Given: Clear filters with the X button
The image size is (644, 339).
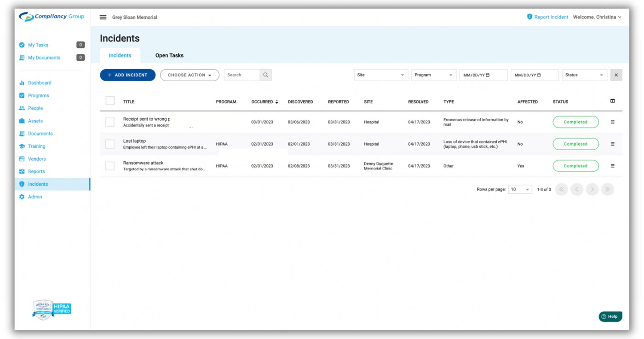Looking at the screenshot, I should click(616, 75).
